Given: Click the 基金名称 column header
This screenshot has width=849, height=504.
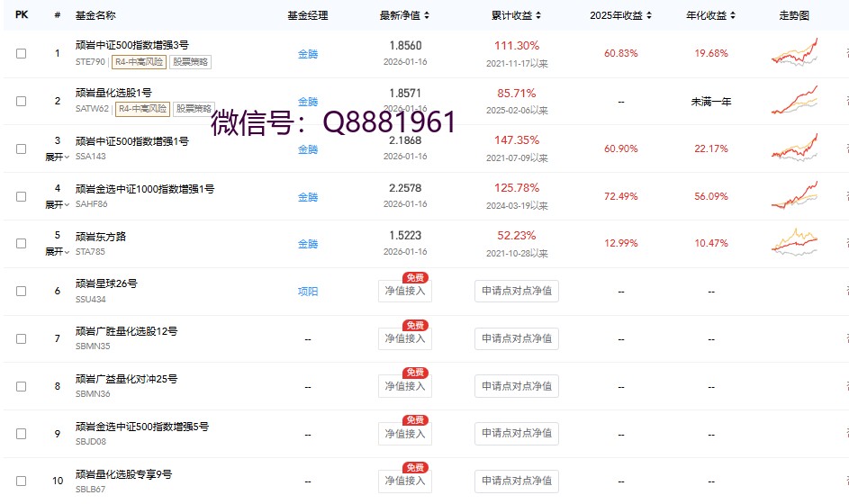Looking at the screenshot, I should click(x=95, y=15).
